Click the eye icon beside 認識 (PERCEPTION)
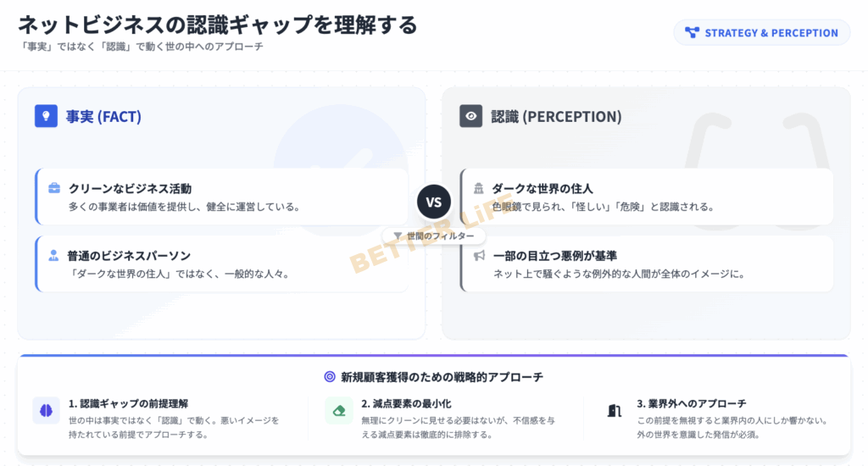Image resolution: width=868 pixels, height=466 pixels. pos(471,116)
